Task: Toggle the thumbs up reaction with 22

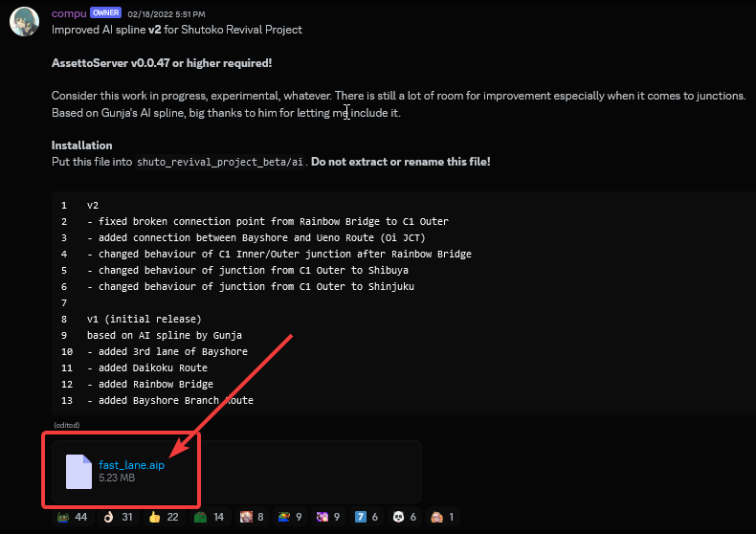Action: (164, 517)
